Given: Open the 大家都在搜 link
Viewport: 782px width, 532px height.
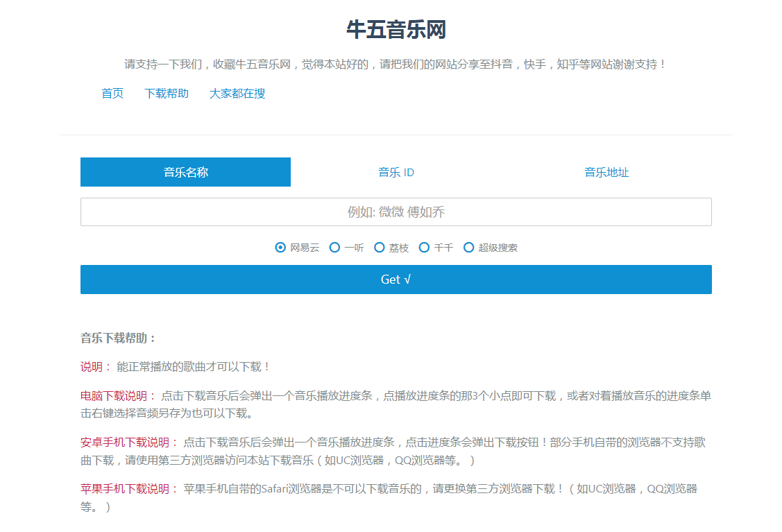Looking at the screenshot, I should 236,94.
